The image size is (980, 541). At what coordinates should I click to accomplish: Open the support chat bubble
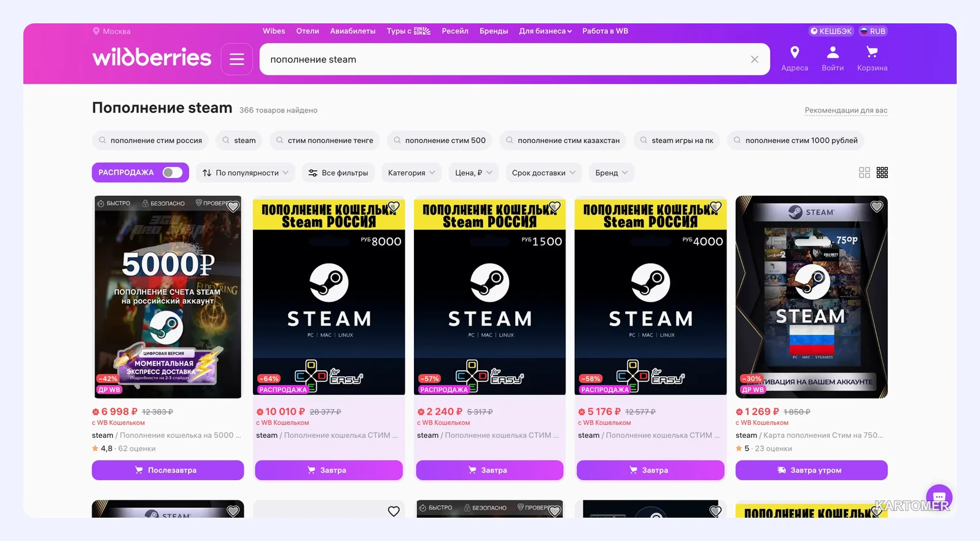point(939,497)
